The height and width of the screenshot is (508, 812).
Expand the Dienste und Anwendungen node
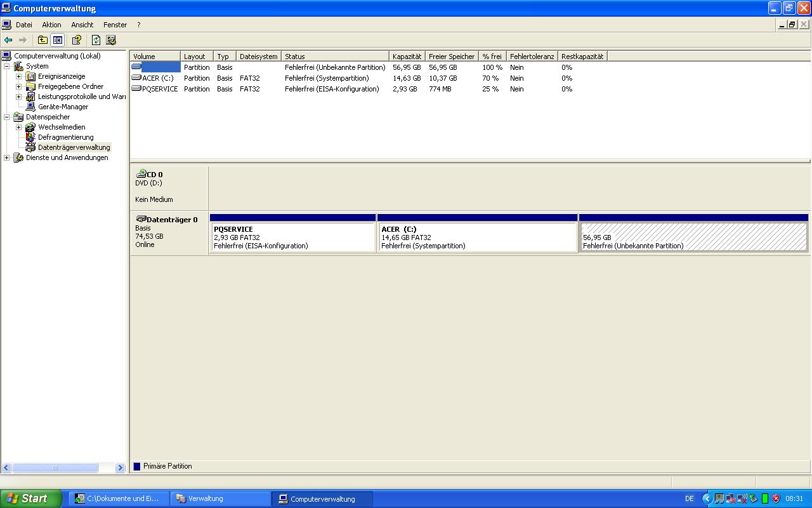click(x=7, y=157)
